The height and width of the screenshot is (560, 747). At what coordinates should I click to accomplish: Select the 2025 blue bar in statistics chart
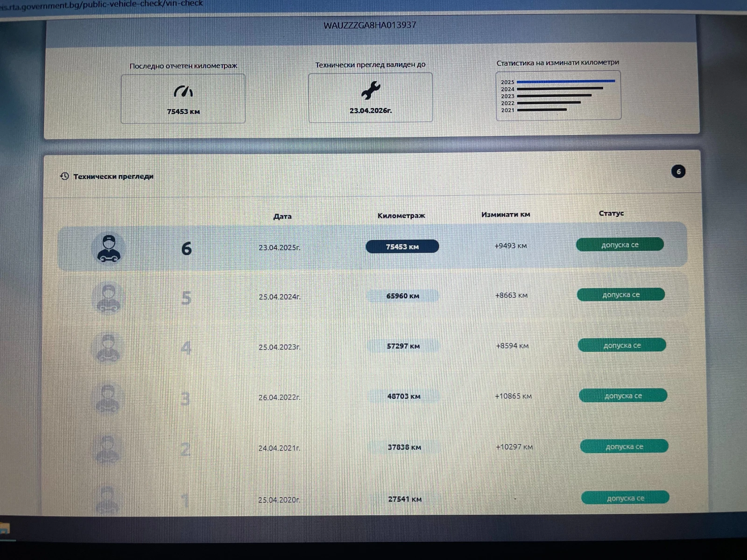[x=565, y=81]
